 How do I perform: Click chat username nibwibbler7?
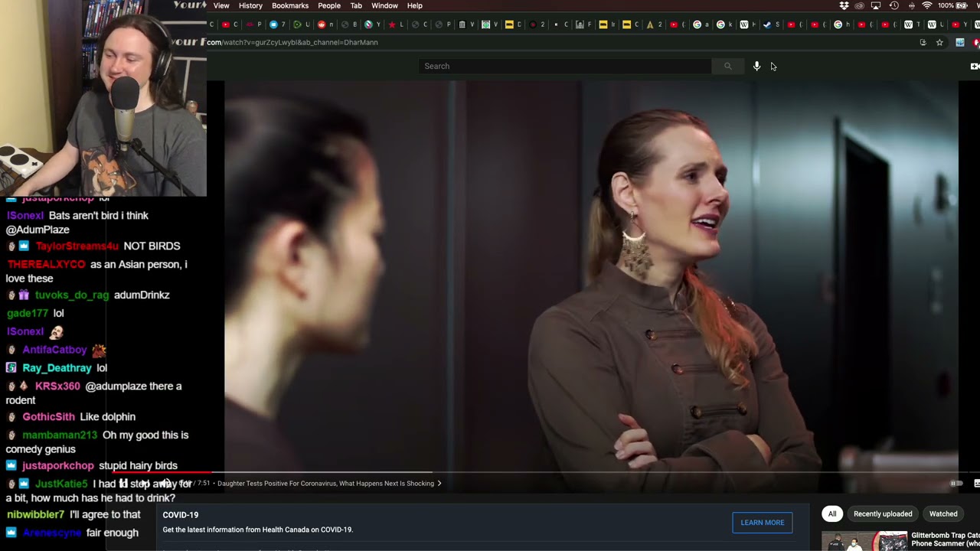pos(35,515)
